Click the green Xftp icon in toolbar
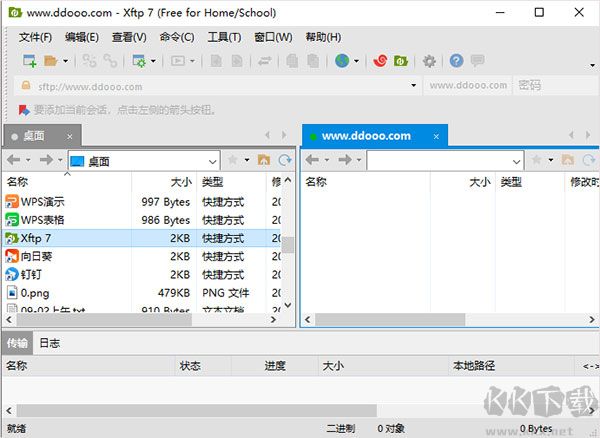The width and height of the screenshot is (600, 438). [x=401, y=61]
